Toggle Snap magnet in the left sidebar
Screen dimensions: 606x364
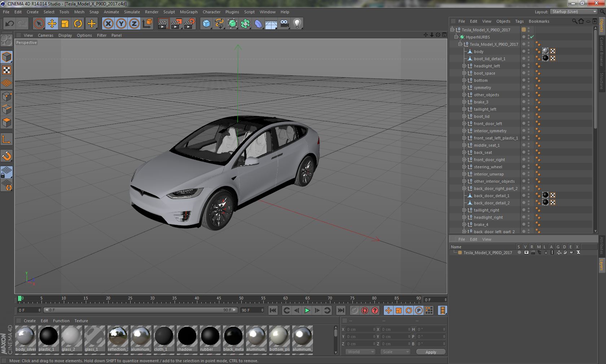[x=6, y=156]
